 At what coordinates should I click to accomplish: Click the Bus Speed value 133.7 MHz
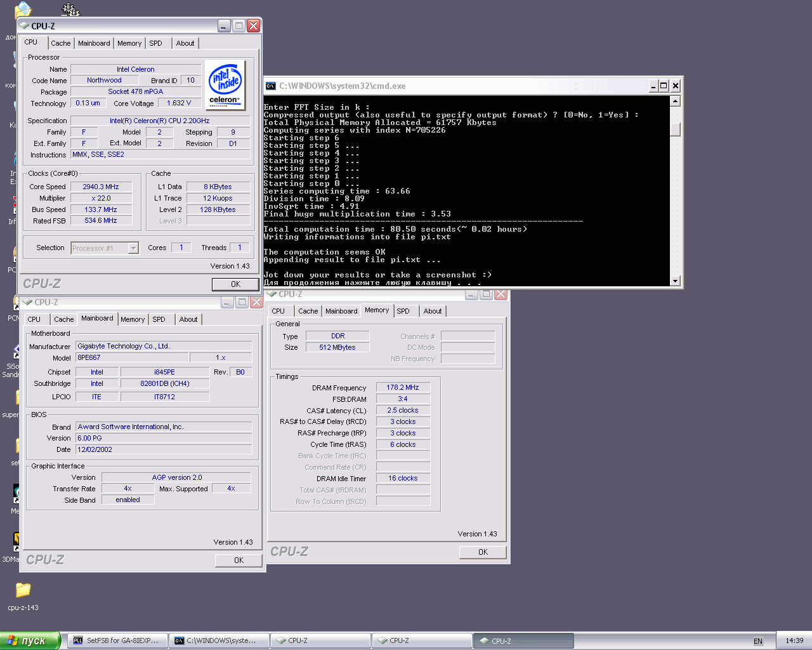coord(101,209)
